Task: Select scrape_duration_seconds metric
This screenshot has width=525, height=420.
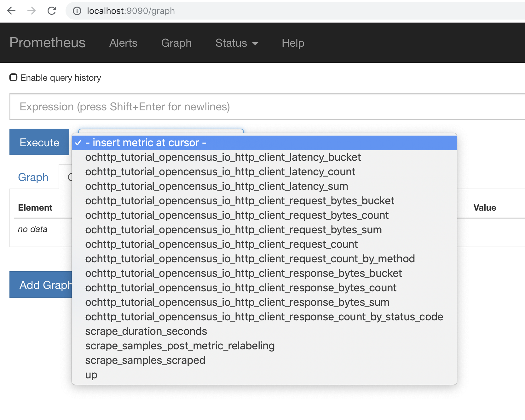Action: pos(146,331)
